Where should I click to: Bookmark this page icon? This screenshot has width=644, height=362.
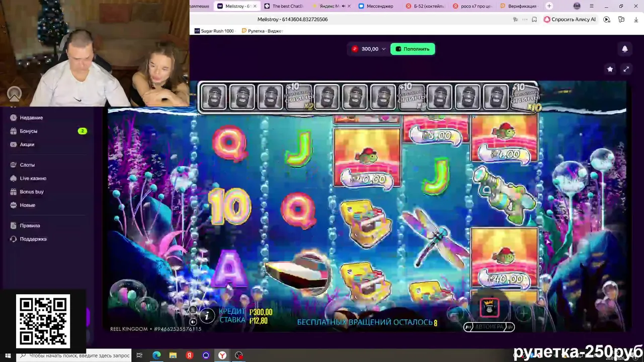pyautogui.click(x=534, y=20)
